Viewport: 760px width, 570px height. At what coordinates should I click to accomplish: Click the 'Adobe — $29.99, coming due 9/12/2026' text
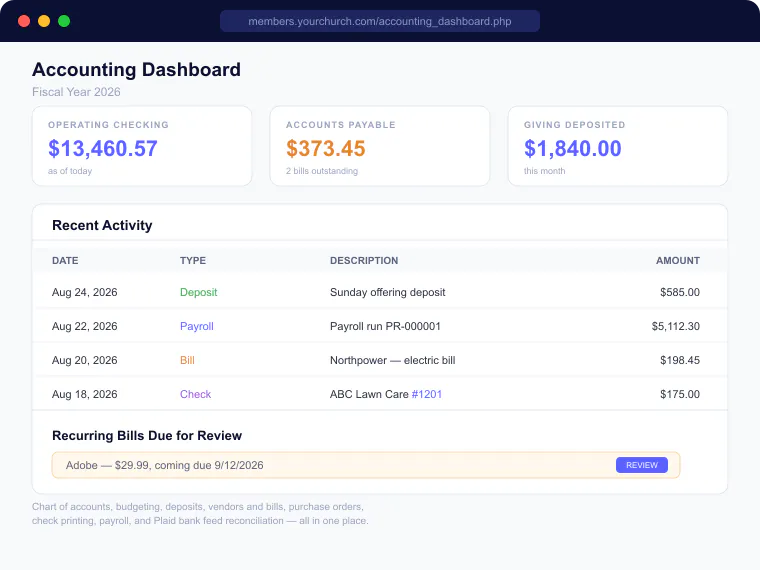tap(164, 465)
